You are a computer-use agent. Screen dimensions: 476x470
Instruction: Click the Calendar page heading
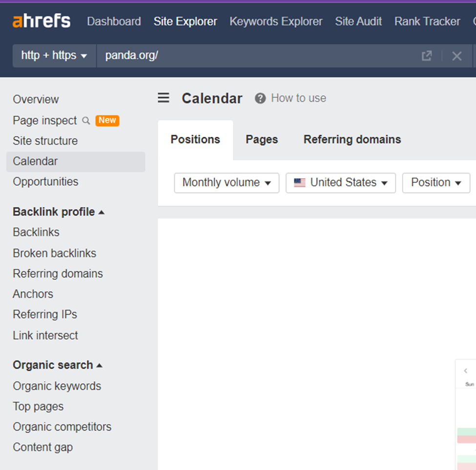coord(212,98)
